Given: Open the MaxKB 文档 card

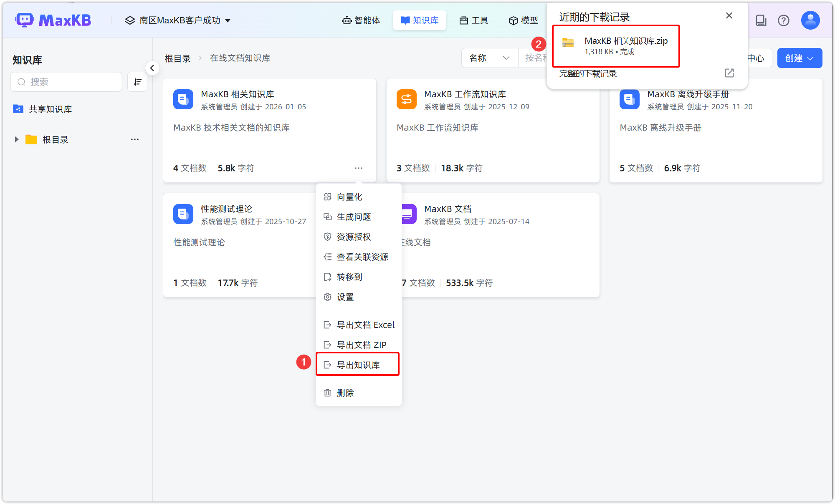Looking at the screenshot, I should tap(501, 245).
